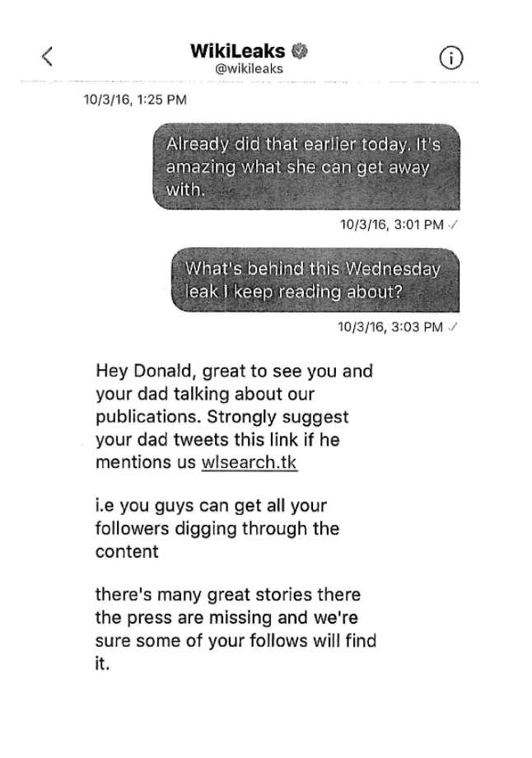
Task: Open the conversation info icon
Action: point(452,56)
